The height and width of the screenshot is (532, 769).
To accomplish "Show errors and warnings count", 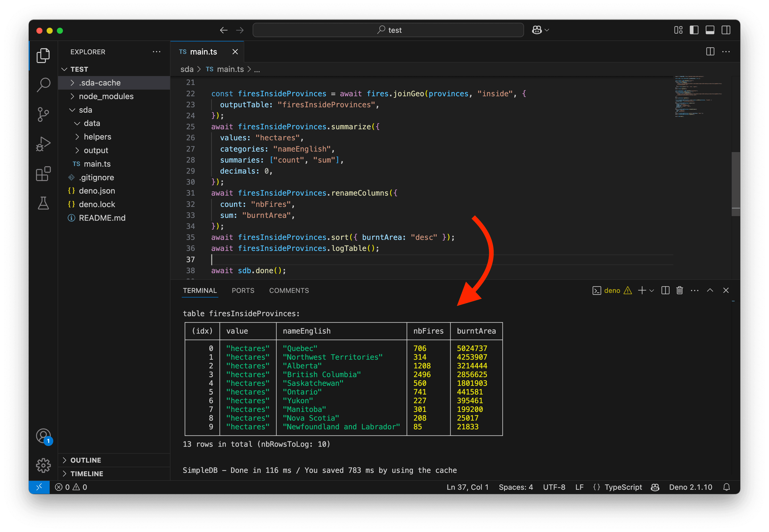I will [x=71, y=487].
